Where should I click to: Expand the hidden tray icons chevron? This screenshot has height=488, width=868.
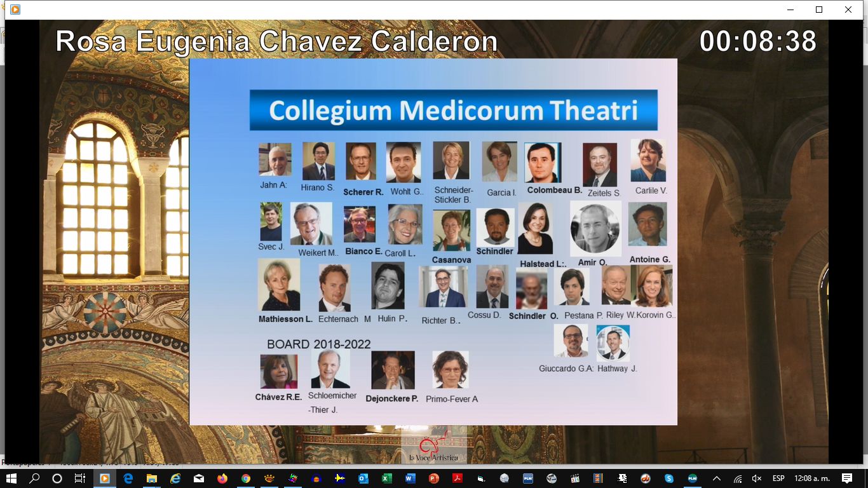point(717,478)
